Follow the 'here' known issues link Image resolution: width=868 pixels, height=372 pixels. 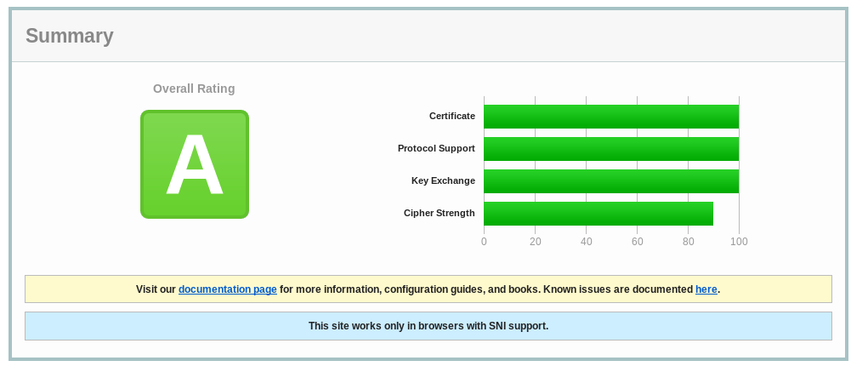click(x=706, y=289)
